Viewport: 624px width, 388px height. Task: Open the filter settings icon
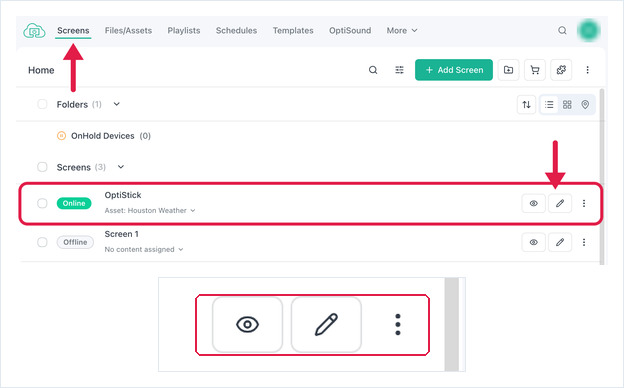tap(399, 70)
